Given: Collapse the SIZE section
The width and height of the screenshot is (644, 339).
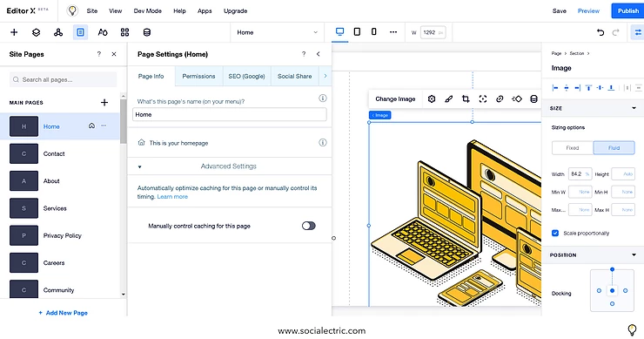Looking at the screenshot, I should [x=634, y=108].
